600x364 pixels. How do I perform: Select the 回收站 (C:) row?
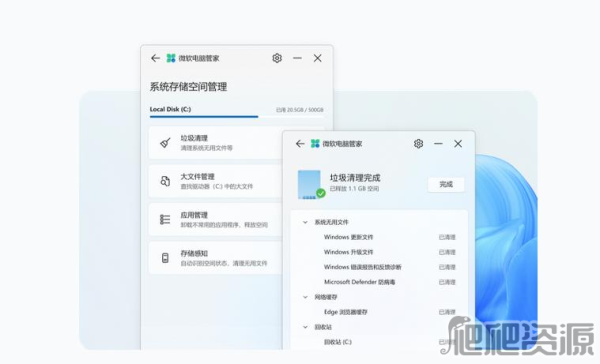(x=379, y=342)
